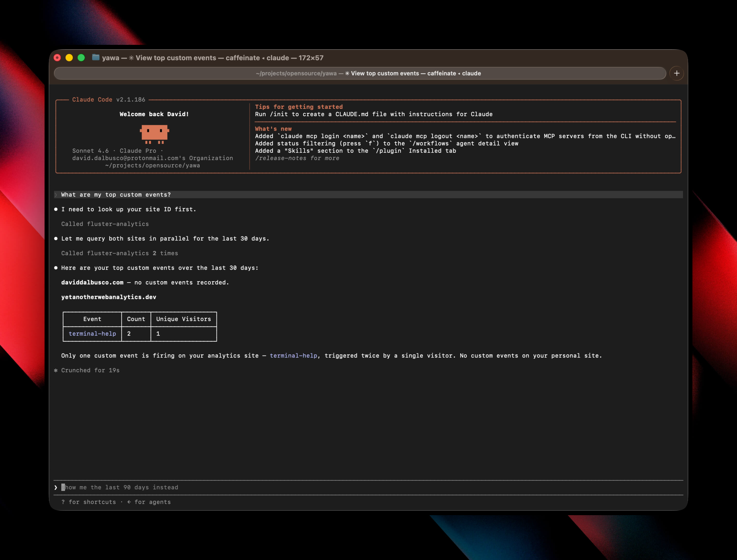
Task: Click the 'yetanotherwebanalytics.dev' heading
Action: [109, 297]
